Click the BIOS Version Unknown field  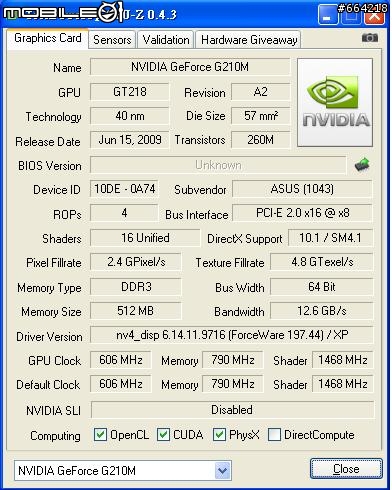[218, 165]
